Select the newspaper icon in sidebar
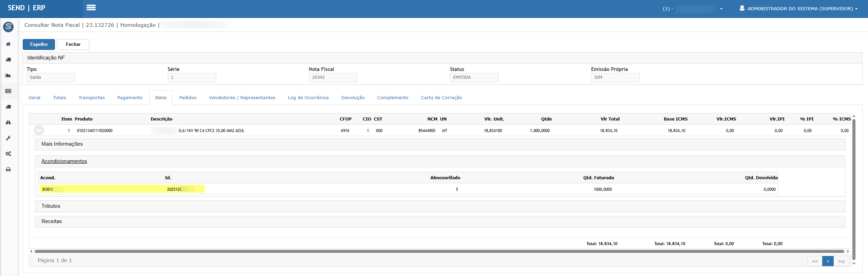868x276 pixels. pyautogui.click(x=8, y=91)
